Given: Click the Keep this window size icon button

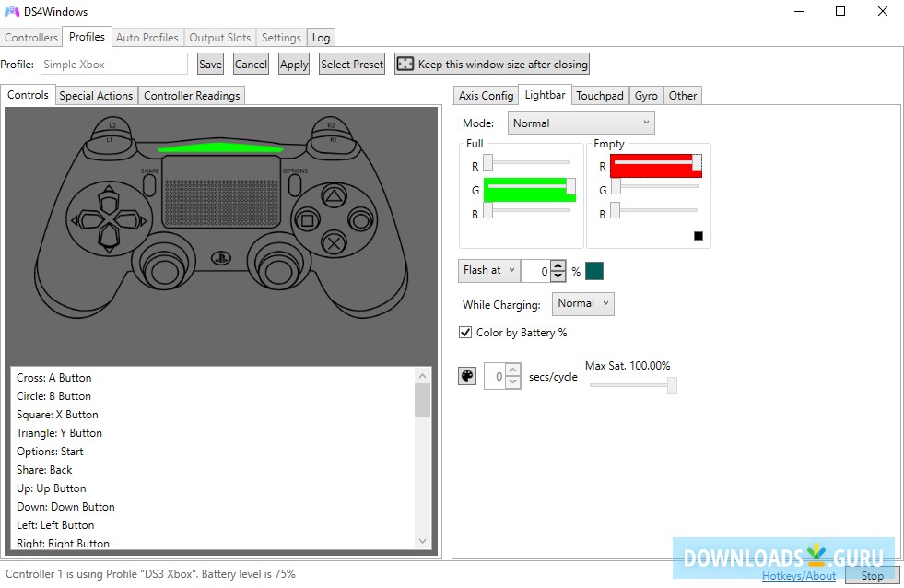Looking at the screenshot, I should 405,64.
